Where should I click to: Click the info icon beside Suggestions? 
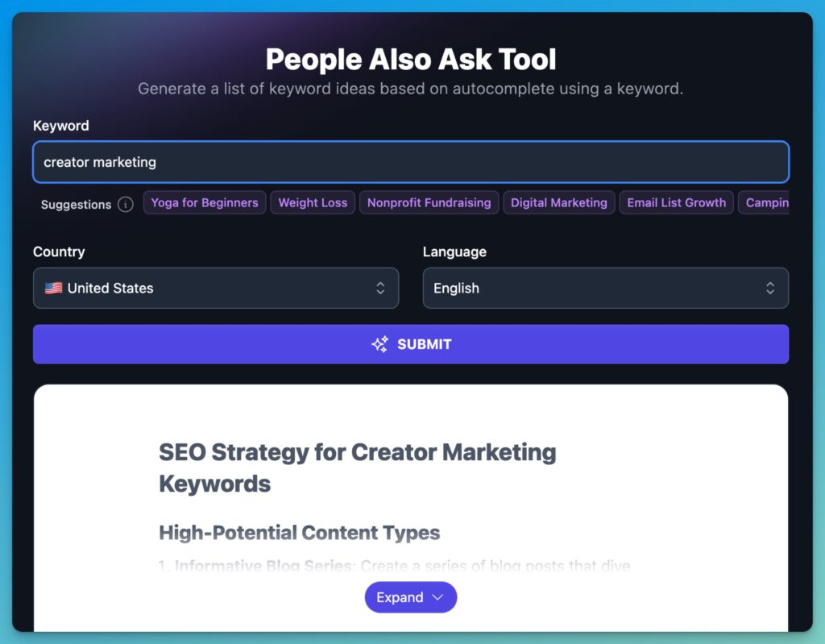tap(126, 205)
